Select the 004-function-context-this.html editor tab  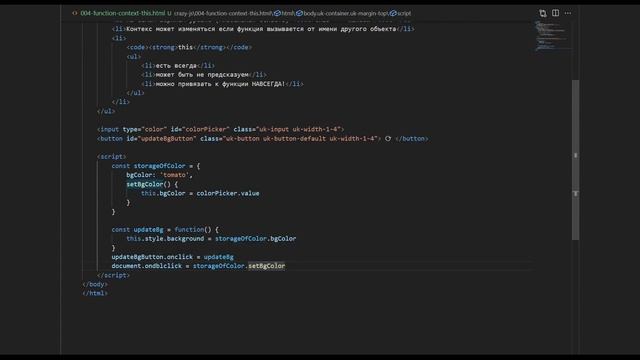pyautogui.click(x=122, y=13)
